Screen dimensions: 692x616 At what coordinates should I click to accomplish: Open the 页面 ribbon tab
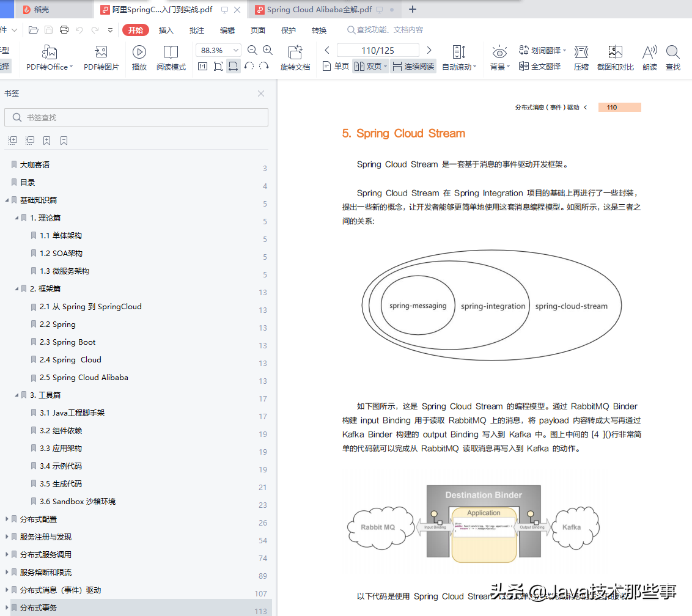(258, 30)
